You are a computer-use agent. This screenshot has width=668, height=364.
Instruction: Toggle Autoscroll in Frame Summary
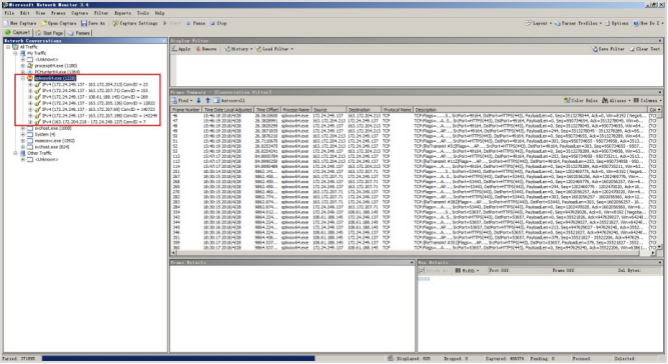point(229,101)
